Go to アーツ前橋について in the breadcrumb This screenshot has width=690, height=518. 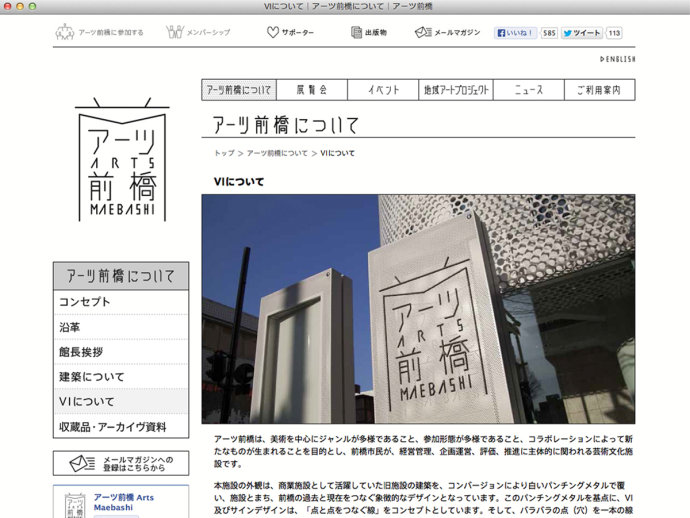coord(277,153)
